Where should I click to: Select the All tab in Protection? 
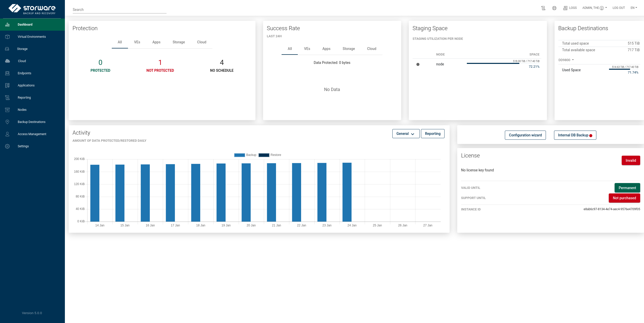(x=120, y=42)
